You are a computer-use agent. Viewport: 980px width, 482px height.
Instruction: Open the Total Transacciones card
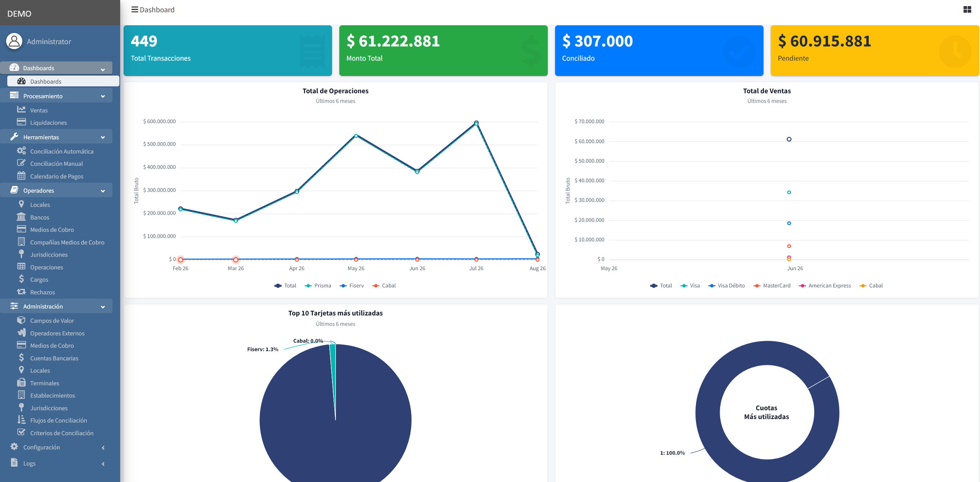coord(228,50)
